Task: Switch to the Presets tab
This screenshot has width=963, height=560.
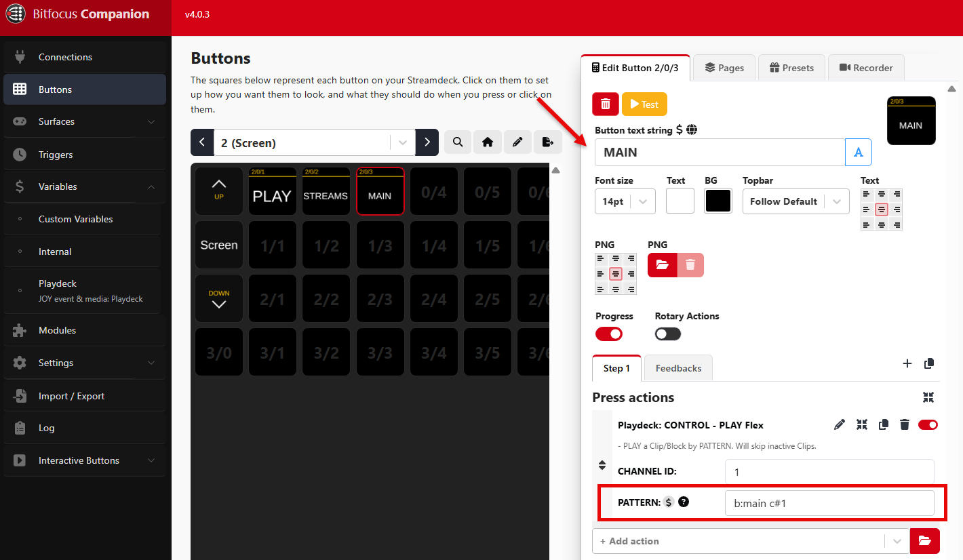Action: point(791,68)
